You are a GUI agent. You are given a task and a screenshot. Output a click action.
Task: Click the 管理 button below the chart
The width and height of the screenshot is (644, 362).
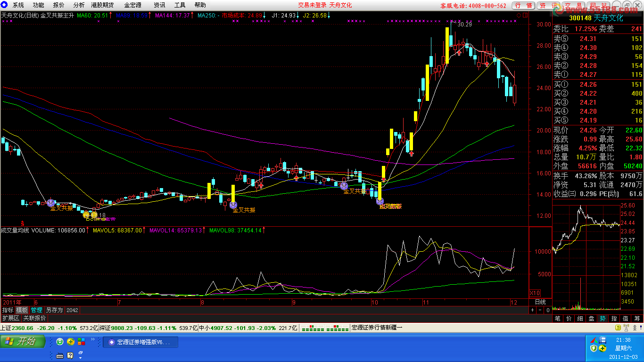[37, 310]
